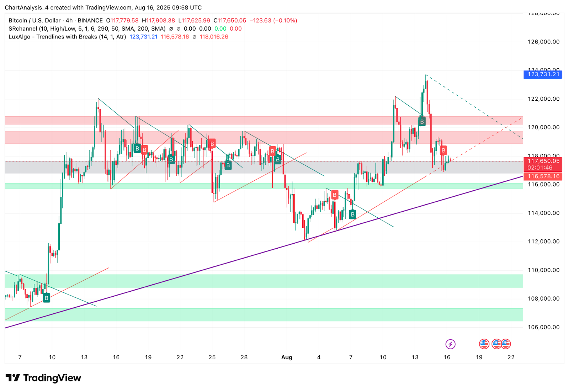Click the gray-green B marker near Aug 13

pyautogui.click(x=422, y=122)
